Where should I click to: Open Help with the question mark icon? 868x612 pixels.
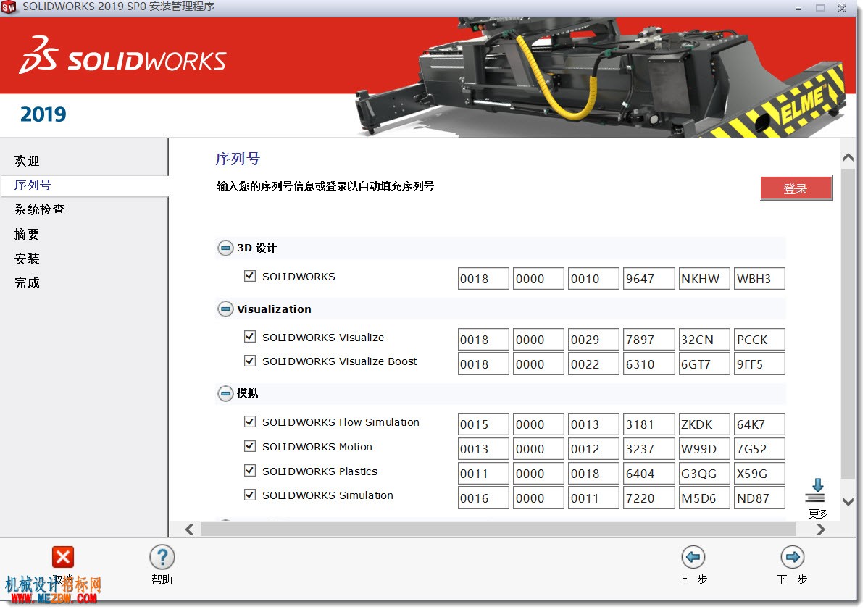(162, 557)
